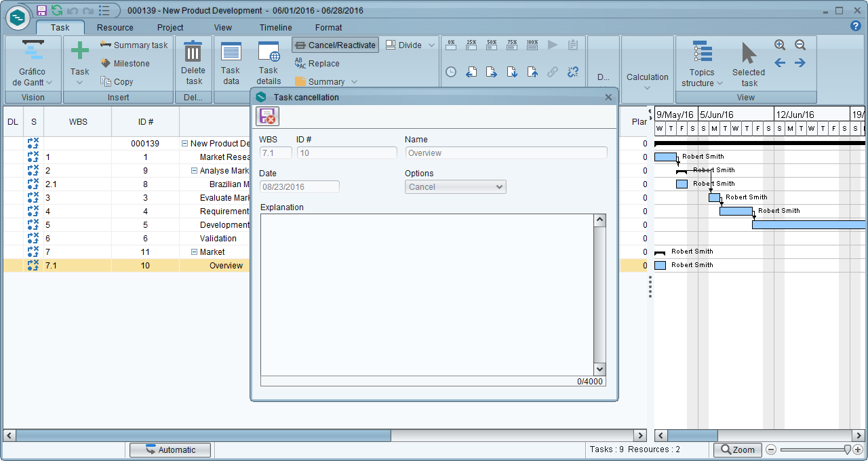This screenshot has height=461, width=868.
Task: Select the Validation task row
Action: tap(325, 239)
